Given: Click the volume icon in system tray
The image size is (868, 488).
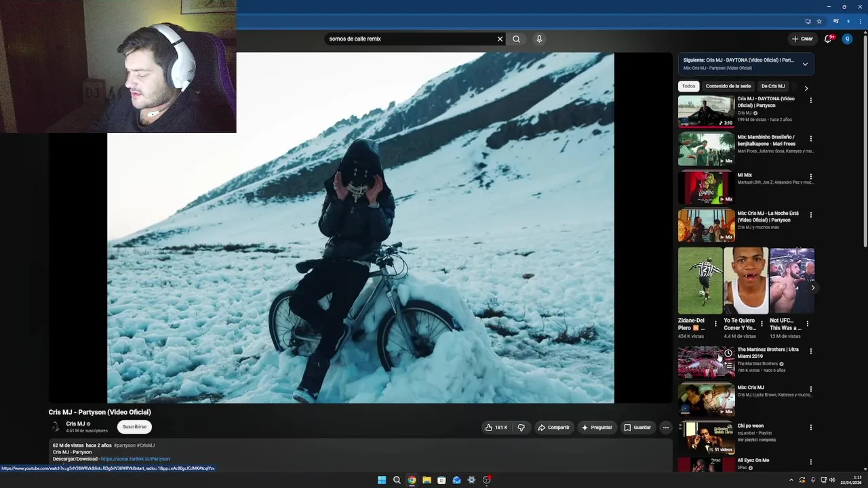Looking at the screenshot, I should (x=832, y=480).
